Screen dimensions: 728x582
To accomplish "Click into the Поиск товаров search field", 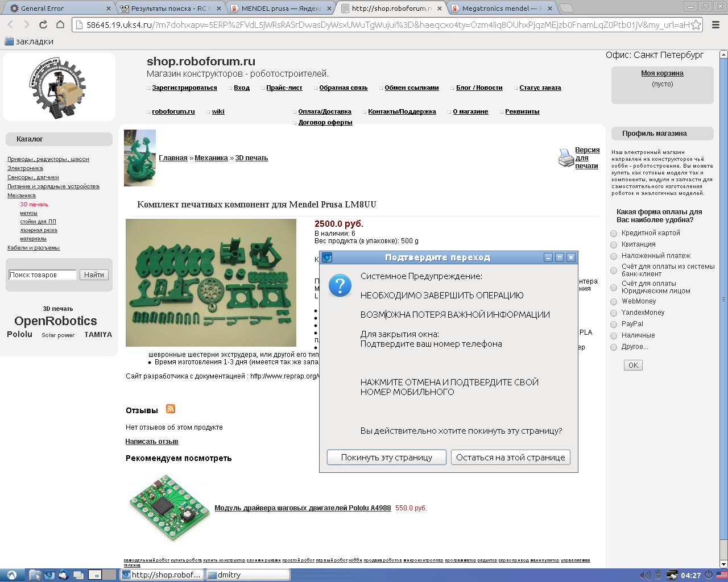I will [x=42, y=275].
